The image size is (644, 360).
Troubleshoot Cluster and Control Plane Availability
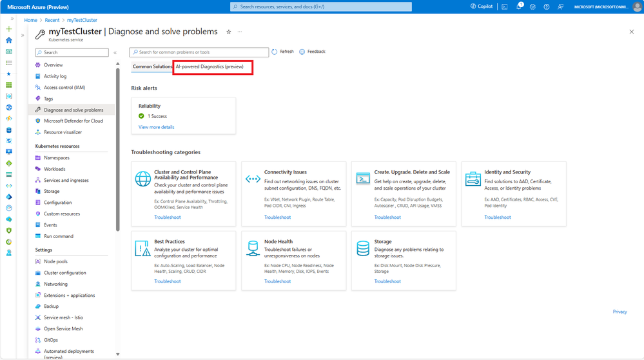click(167, 217)
